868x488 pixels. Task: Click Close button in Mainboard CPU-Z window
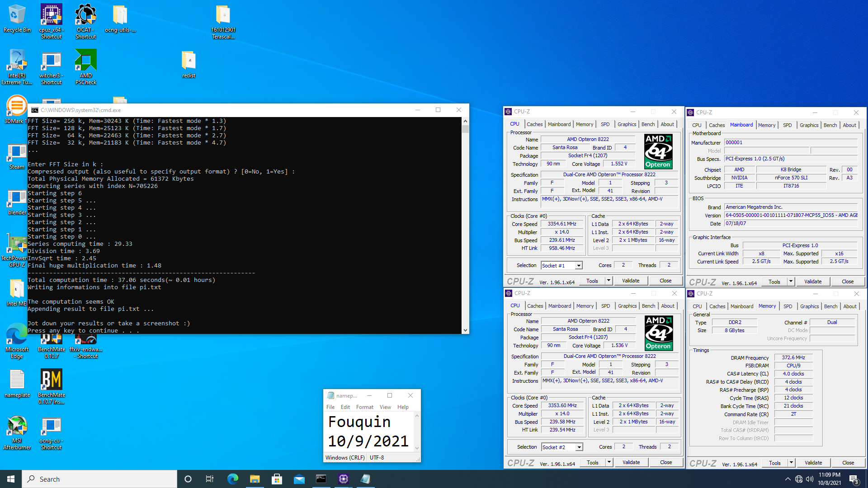tap(848, 282)
